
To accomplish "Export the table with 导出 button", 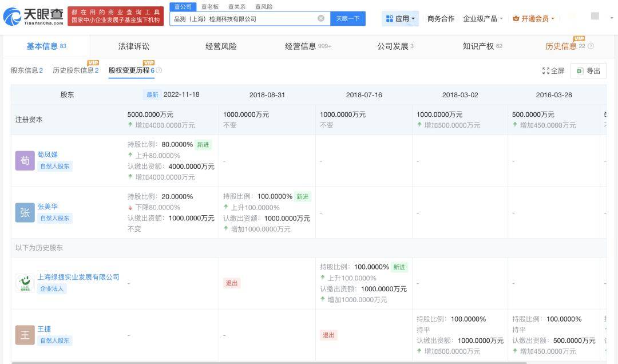I will click(x=588, y=71).
